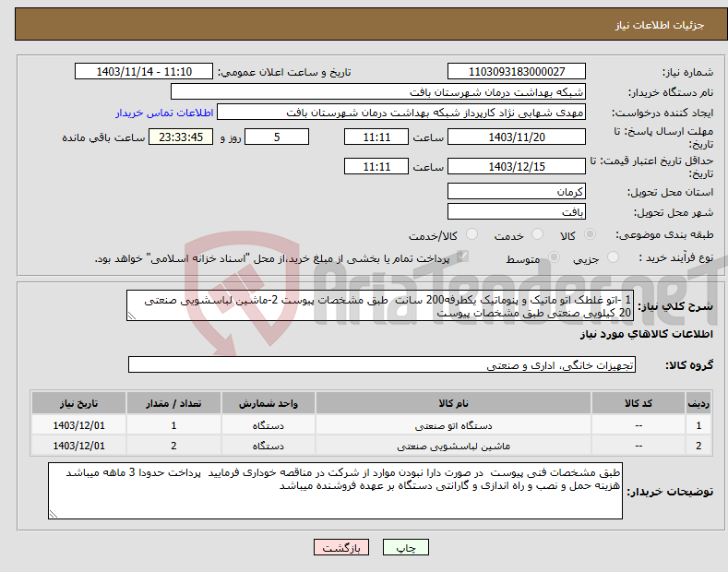Click quantity 1 in the اتو صنعتی row
Viewport: 728px width, 572px height.
[x=173, y=425]
